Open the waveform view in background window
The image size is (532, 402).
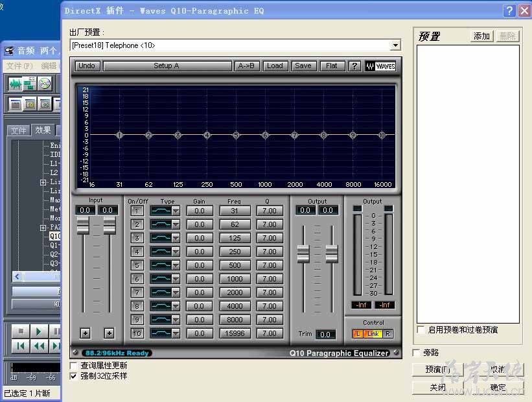pos(16,84)
